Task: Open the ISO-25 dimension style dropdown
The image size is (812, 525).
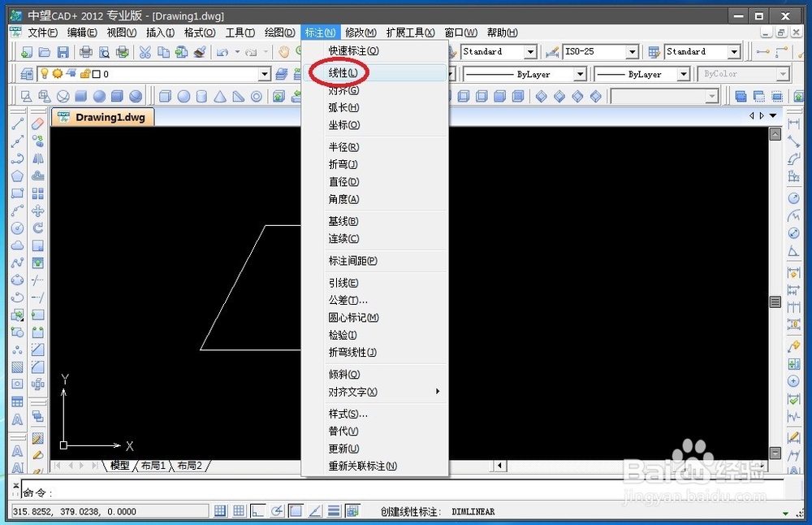Action: [x=633, y=52]
